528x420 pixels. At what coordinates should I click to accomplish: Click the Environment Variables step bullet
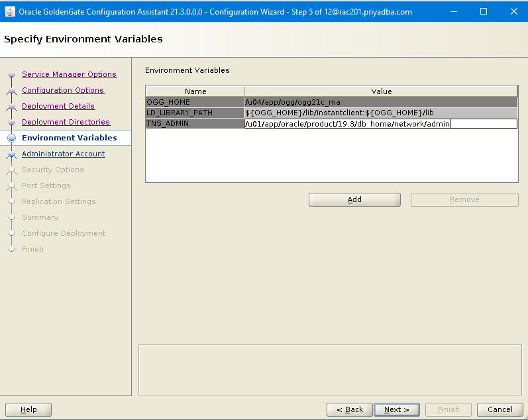click(x=11, y=138)
